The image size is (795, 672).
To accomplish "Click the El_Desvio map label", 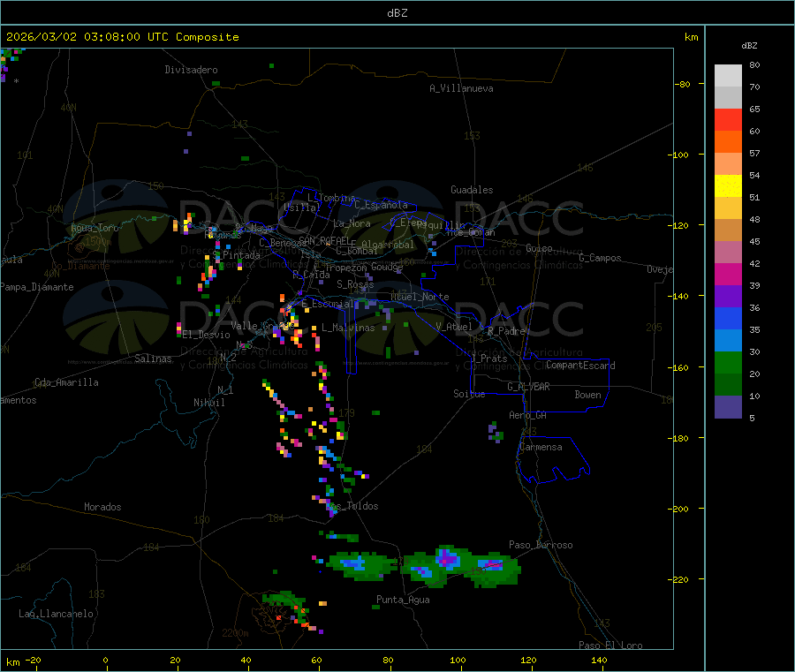I will coord(207,335).
